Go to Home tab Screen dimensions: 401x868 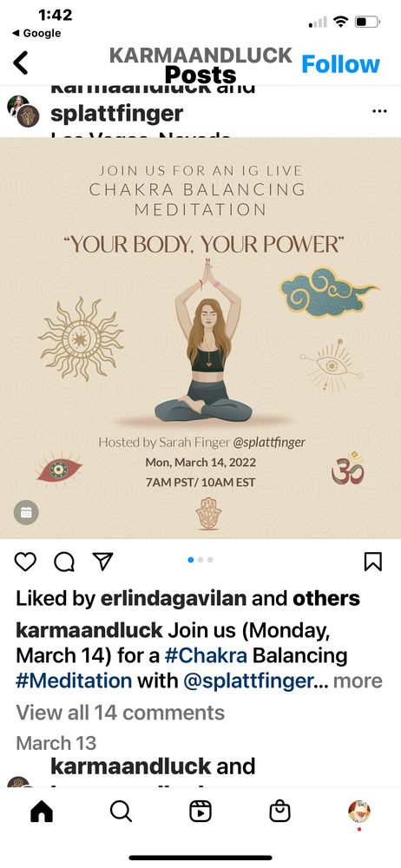tap(42, 812)
